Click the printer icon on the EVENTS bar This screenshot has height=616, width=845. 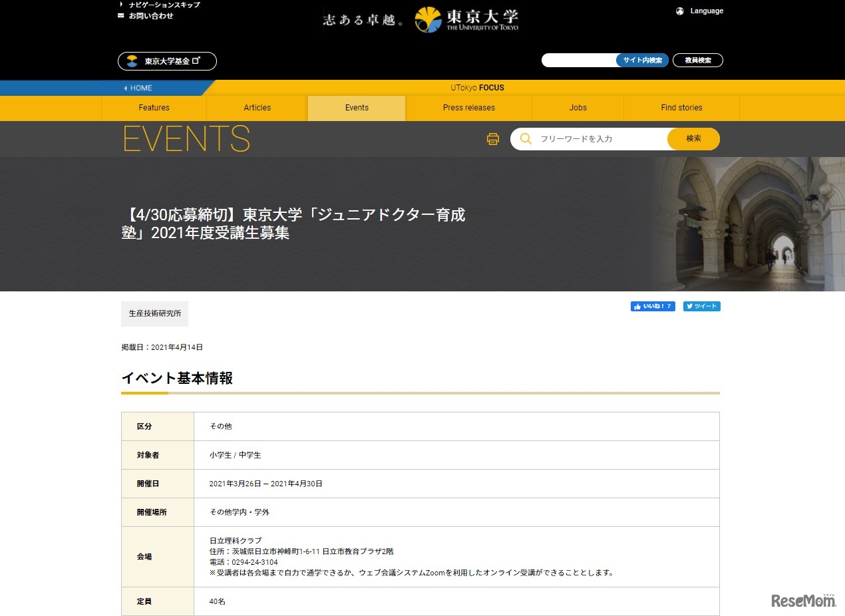pyautogui.click(x=492, y=139)
